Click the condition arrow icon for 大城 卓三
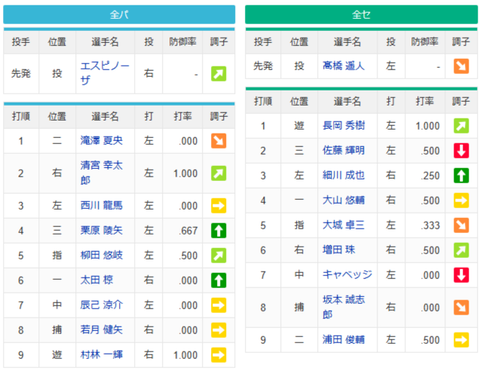 (461, 225)
